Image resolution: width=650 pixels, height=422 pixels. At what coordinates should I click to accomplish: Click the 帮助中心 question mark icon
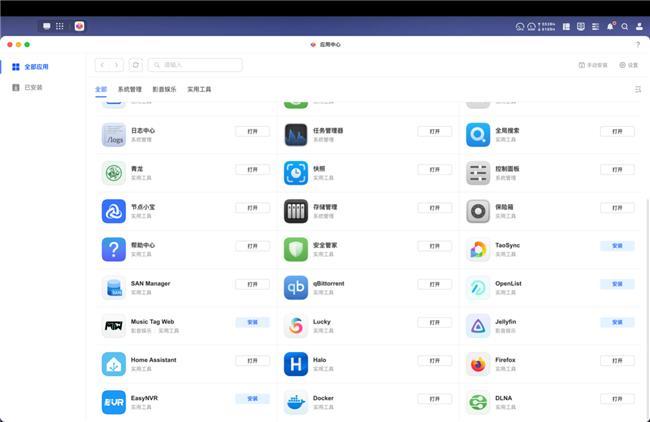pyautogui.click(x=114, y=249)
